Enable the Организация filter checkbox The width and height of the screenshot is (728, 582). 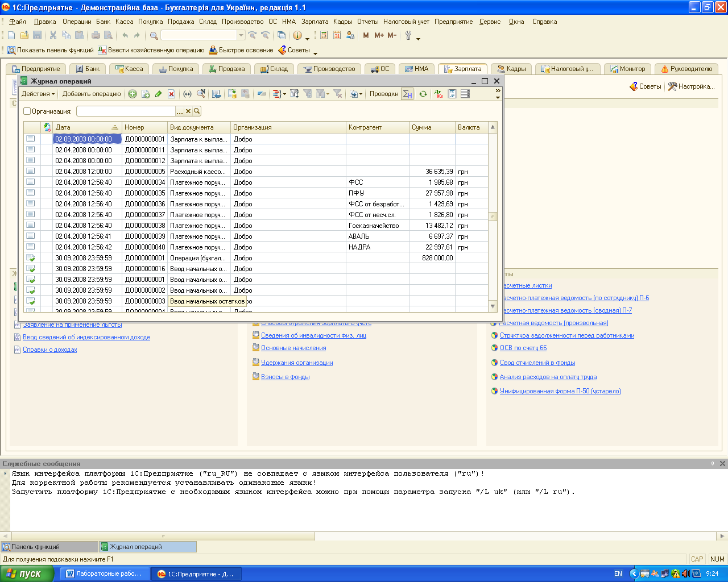tap(27, 111)
